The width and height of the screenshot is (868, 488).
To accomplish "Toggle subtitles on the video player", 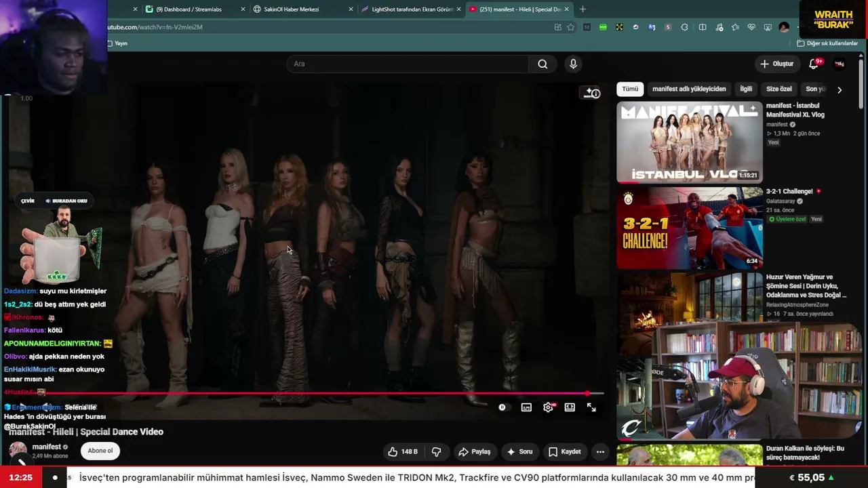I will coord(526,407).
